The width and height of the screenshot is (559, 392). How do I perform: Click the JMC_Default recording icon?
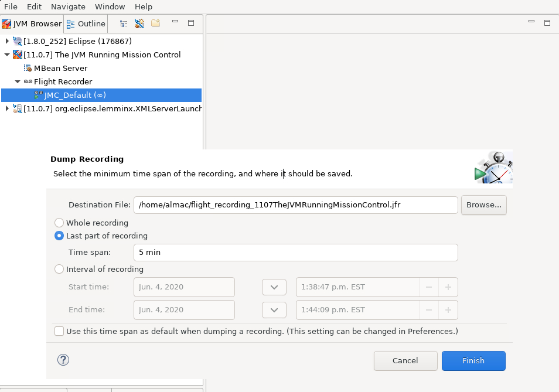pos(38,95)
